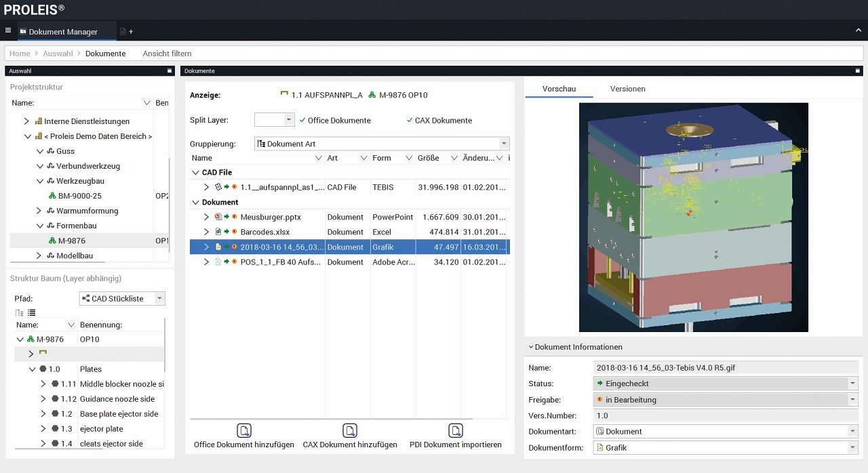Open the Pfad CAD Stückliste dropdown
Image resolution: width=868 pixels, height=473 pixels.
(159, 298)
